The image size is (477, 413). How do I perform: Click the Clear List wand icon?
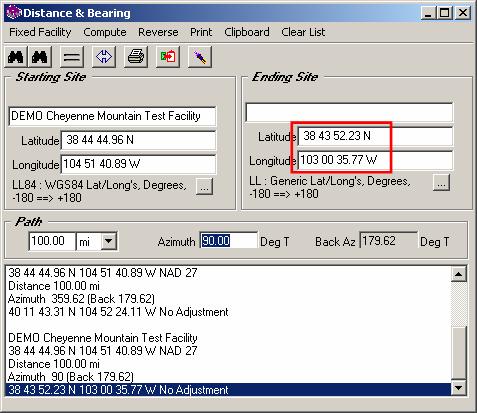(200, 57)
